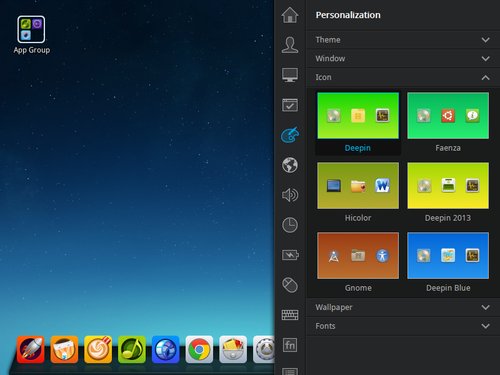The image size is (500, 375).
Task: Open the gear settings dock icon
Action: pos(264,349)
